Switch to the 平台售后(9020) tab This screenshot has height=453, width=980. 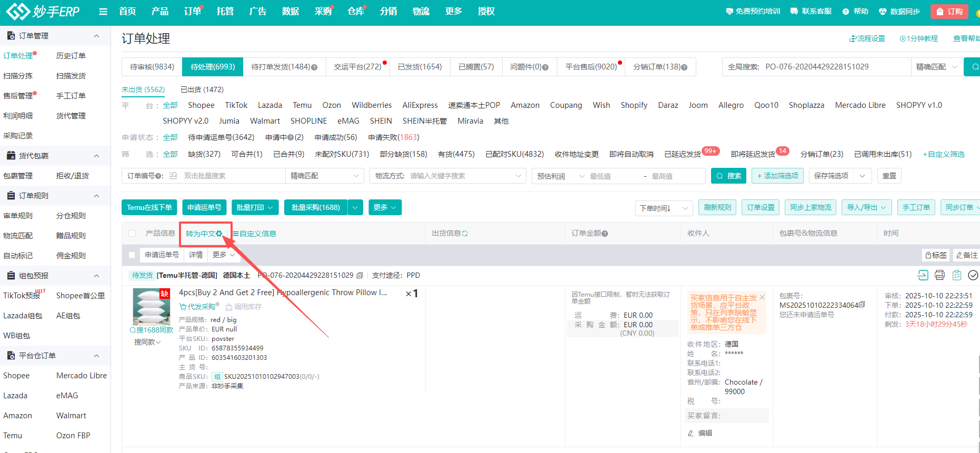pos(591,67)
